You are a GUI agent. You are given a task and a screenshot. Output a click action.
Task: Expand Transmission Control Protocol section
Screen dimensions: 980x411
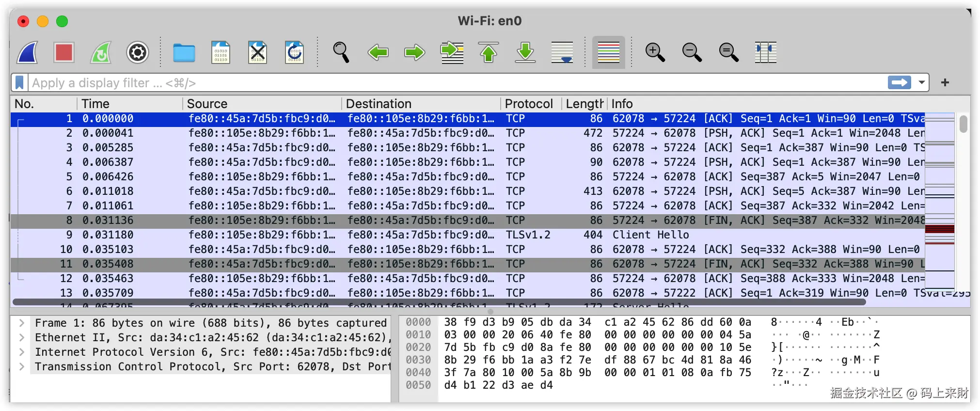(22, 366)
